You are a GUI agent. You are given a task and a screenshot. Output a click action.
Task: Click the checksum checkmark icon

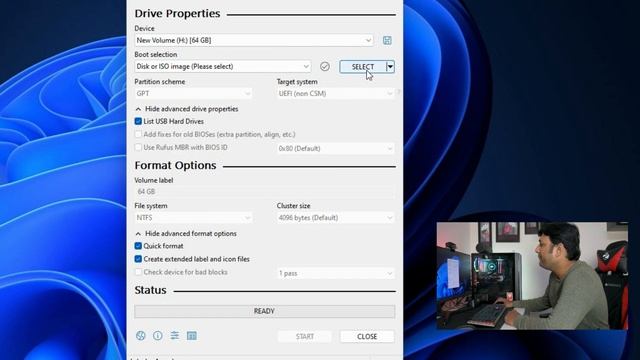point(325,67)
